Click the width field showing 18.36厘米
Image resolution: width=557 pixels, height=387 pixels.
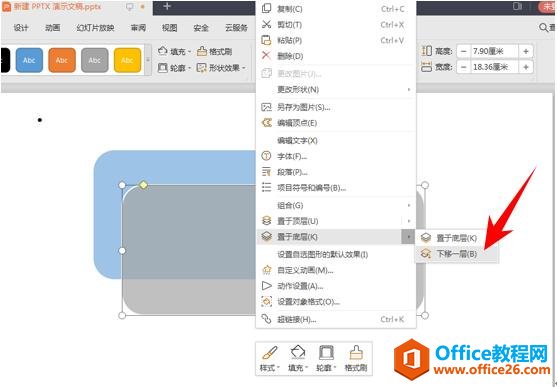(494, 67)
